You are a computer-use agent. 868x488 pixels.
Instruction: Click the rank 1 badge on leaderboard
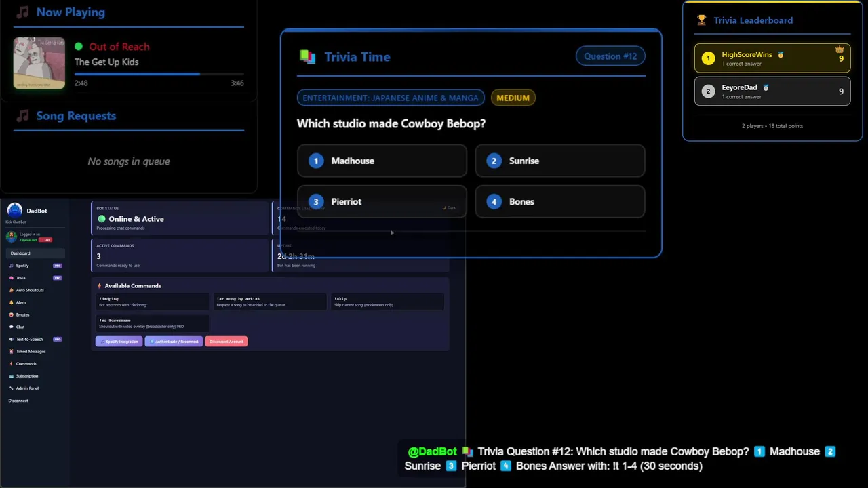coord(708,58)
